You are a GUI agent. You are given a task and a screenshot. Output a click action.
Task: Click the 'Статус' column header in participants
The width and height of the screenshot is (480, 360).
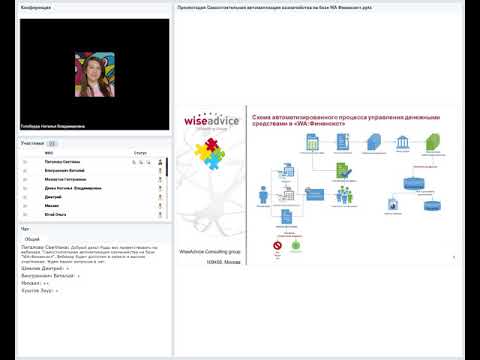pyautogui.click(x=140, y=153)
